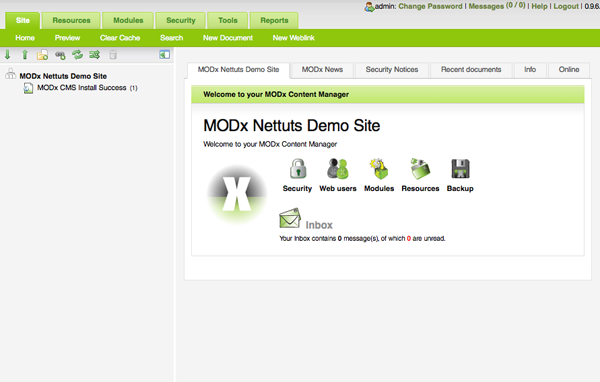Click the new weblink chain icon in tree toolbar
The width and height of the screenshot is (600, 382).
click(x=60, y=55)
